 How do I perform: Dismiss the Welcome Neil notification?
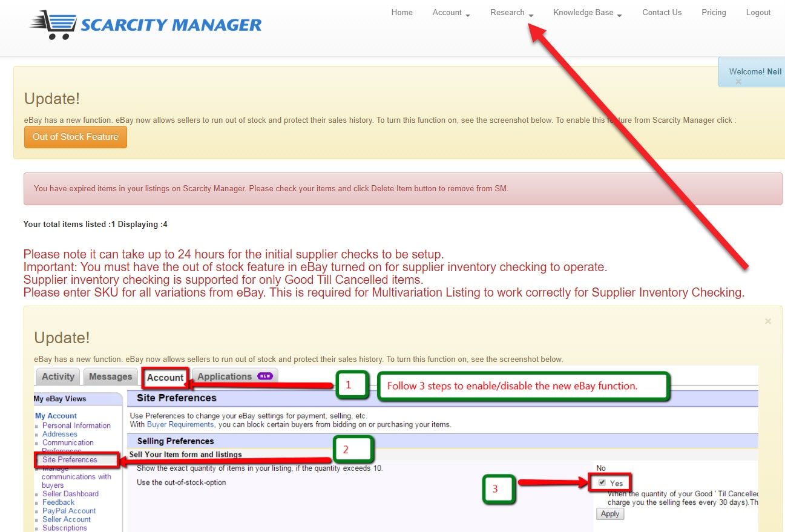[x=738, y=81]
